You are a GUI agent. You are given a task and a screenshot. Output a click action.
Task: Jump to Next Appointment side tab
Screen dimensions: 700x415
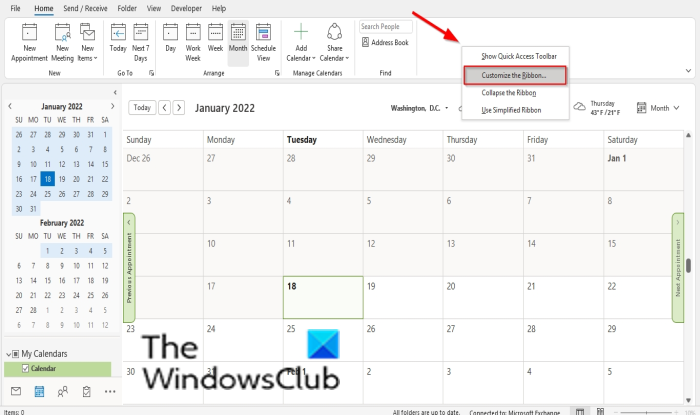[678, 268]
